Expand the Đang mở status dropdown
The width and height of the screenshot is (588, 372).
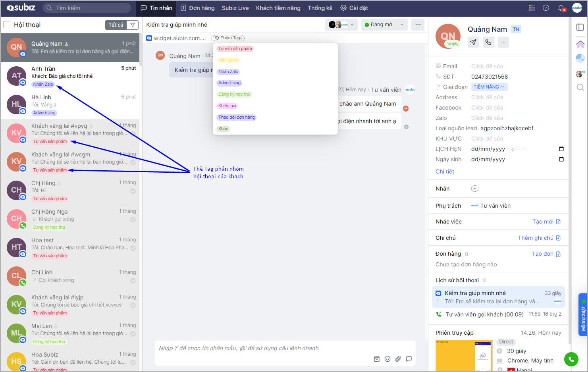tap(384, 25)
